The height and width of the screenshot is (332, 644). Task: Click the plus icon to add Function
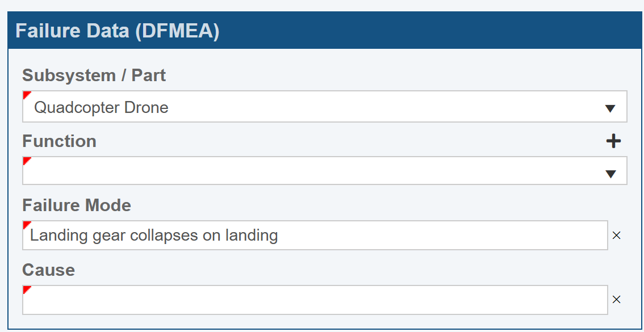(613, 141)
